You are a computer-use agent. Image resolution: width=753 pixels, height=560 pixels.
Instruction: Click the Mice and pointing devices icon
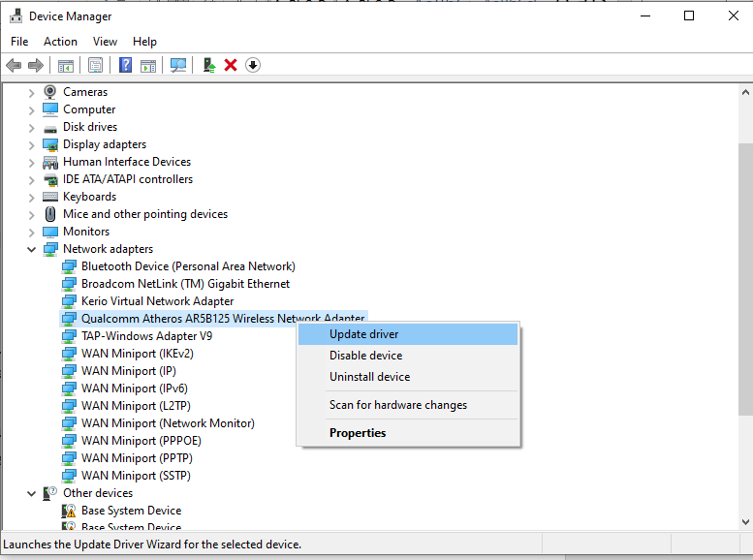50,214
